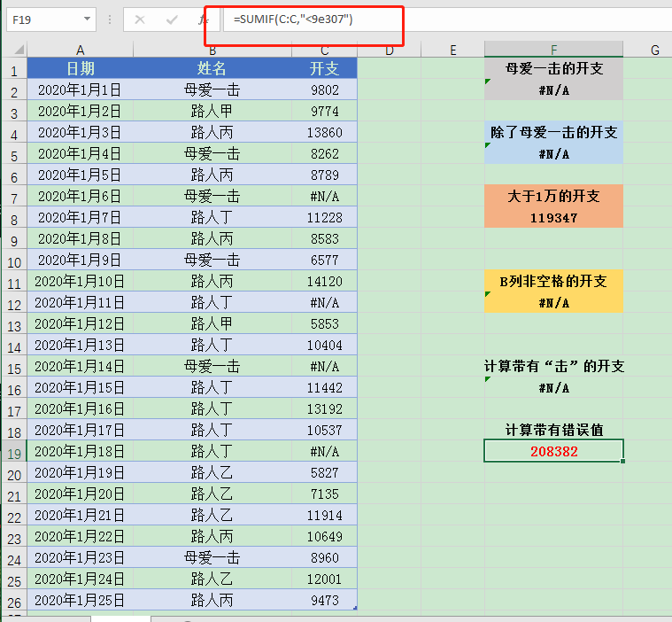672x622 pixels.
Task: Click cell with value 9774
Action: 324,111
